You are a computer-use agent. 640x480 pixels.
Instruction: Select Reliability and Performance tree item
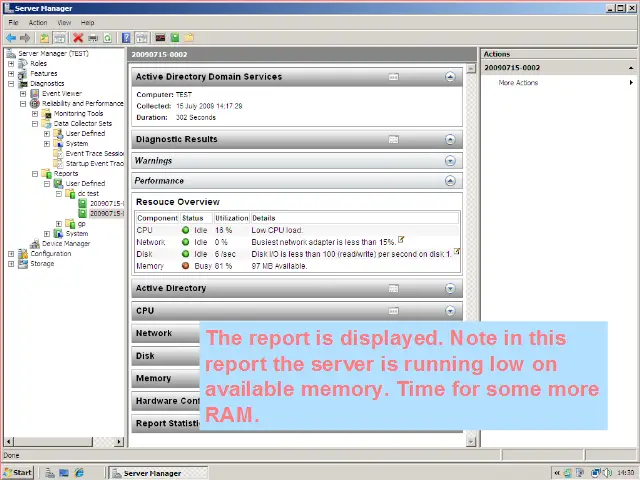(x=83, y=104)
